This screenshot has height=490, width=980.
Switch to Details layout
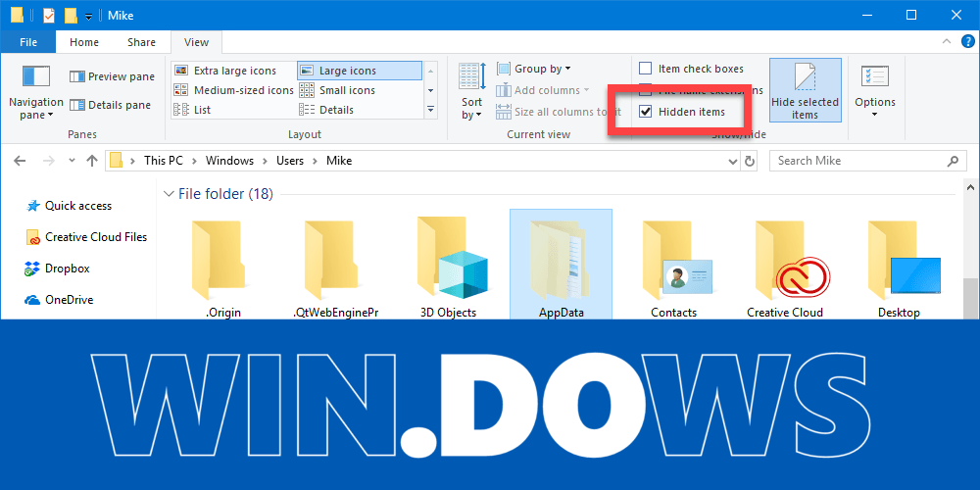click(x=327, y=110)
